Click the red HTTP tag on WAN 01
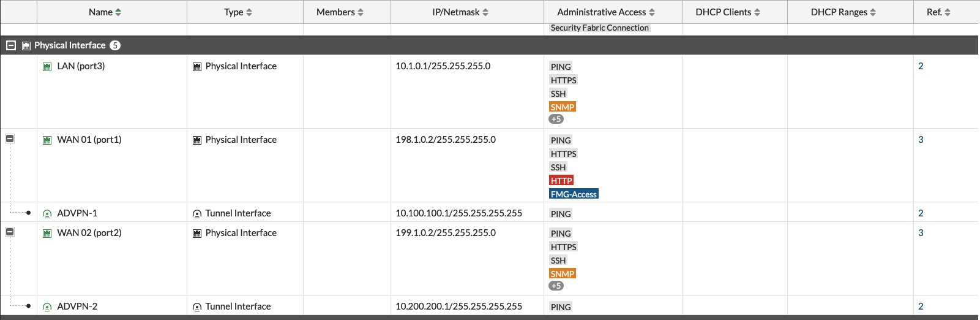 561,180
